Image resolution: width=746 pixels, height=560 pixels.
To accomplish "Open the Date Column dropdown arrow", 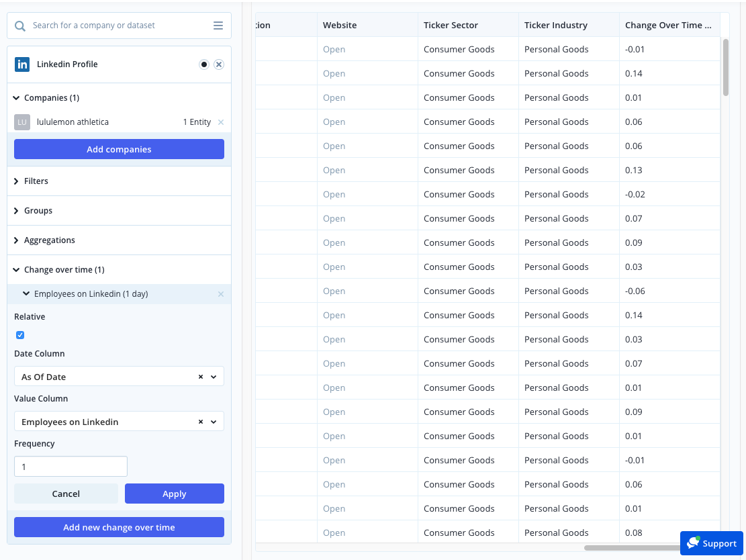I will coord(214,377).
